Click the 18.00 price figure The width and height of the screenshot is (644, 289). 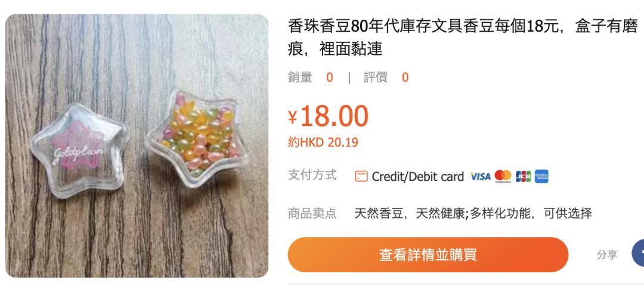point(335,116)
